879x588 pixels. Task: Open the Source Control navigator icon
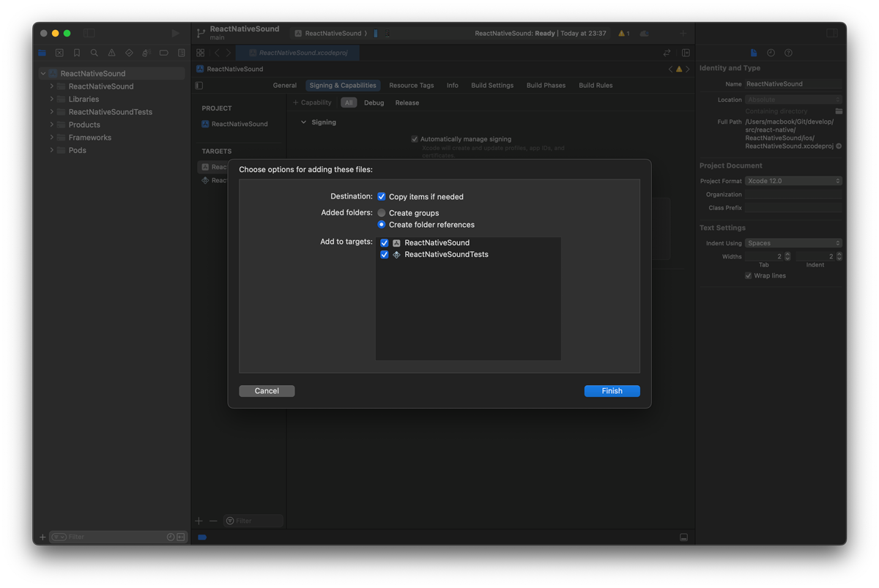pyautogui.click(x=59, y=53)
